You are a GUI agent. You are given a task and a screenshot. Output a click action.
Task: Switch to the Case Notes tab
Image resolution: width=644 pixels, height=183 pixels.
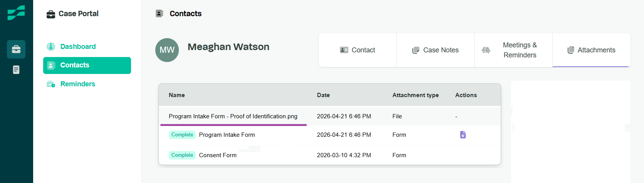point(435,50)
